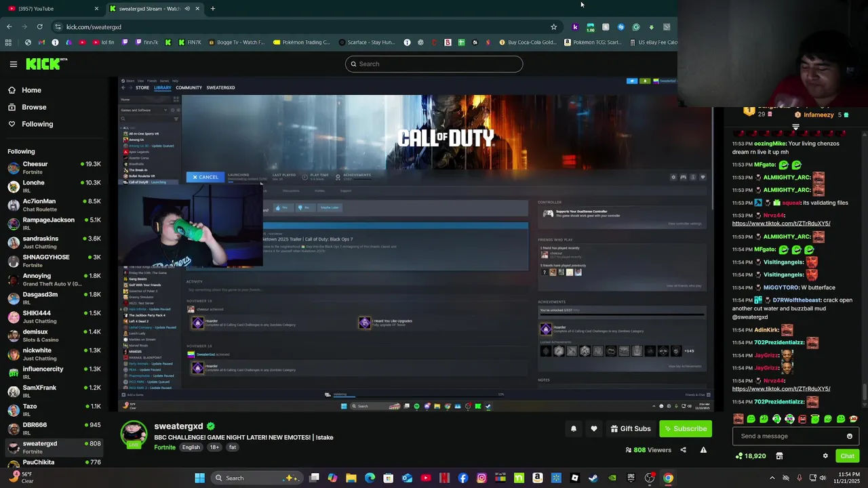Open Microsoft Edge from the taskbar
This screenshot has height=488, width=868.
click(370, 478)
